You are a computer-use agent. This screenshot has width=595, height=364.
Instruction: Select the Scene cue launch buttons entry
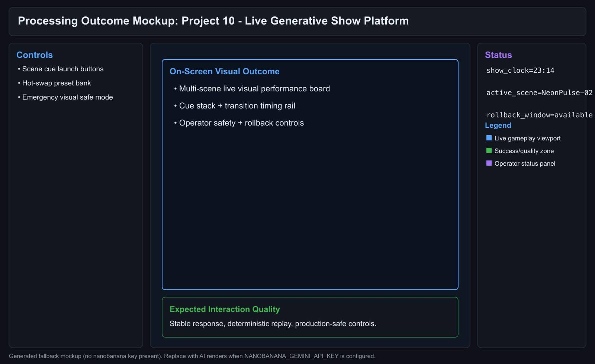(63, 69)
